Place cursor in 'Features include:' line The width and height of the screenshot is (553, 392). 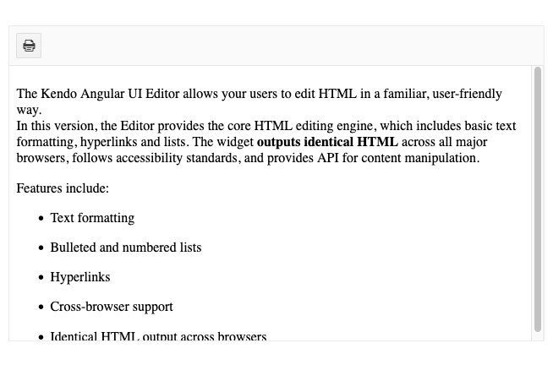pos(63,188)
